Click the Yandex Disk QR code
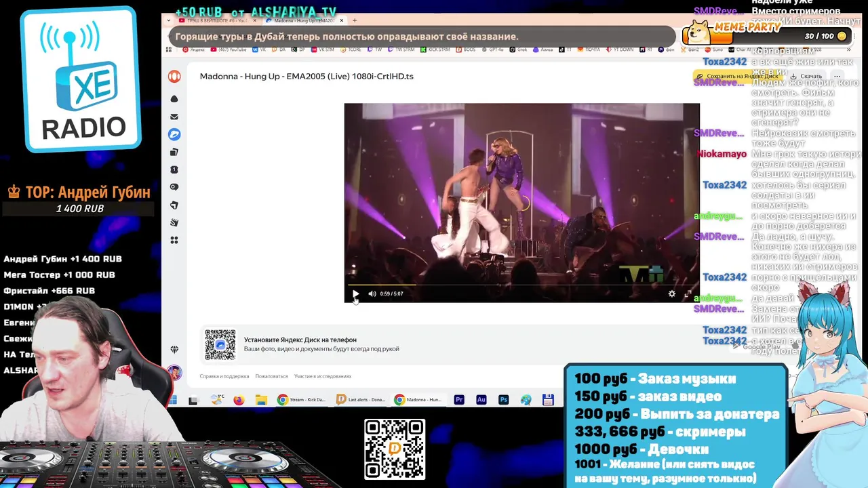Viewport: 868px width, 488px height. click(x=220, y=344)
